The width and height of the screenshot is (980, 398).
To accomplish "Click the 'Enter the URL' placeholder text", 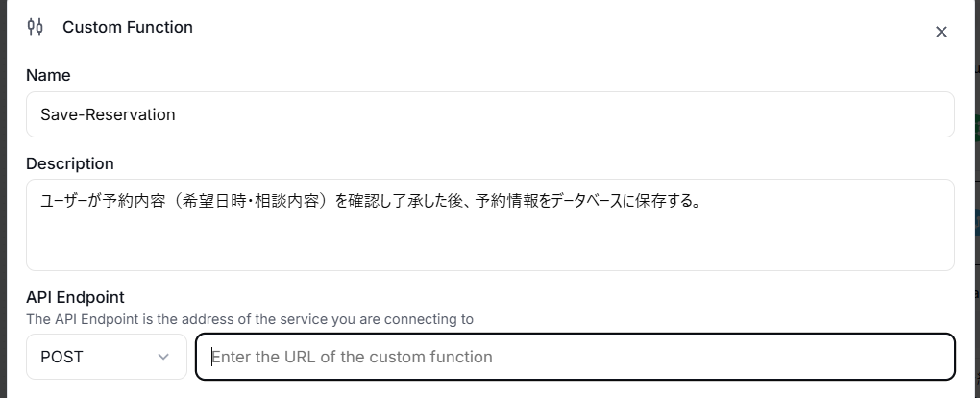I will coord(352,357).
